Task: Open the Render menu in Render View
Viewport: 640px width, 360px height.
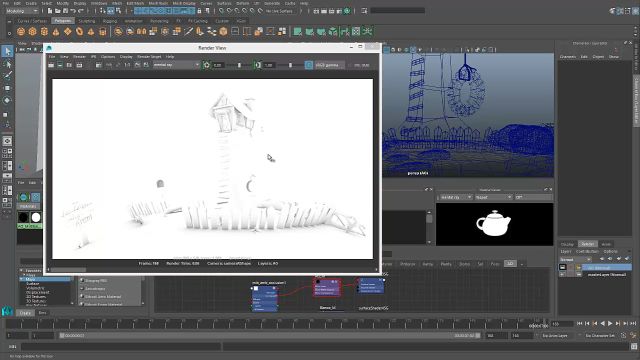Action: click(79, 57)
